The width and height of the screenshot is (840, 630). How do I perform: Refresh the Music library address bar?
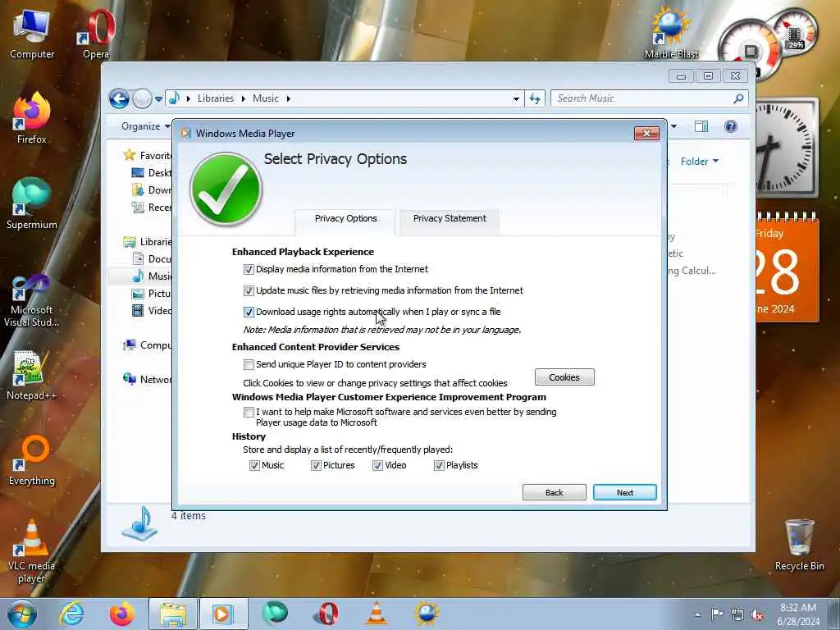tap(535, 98)
